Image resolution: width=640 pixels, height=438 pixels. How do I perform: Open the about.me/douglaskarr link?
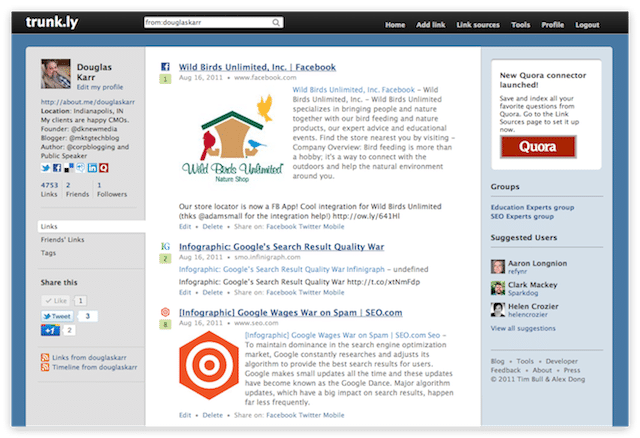tap(87, 102)
